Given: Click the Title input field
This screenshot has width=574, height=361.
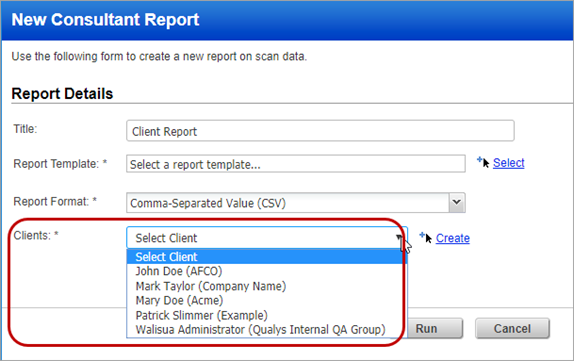Looking at the screenshot, I should (x=320, y=131).
